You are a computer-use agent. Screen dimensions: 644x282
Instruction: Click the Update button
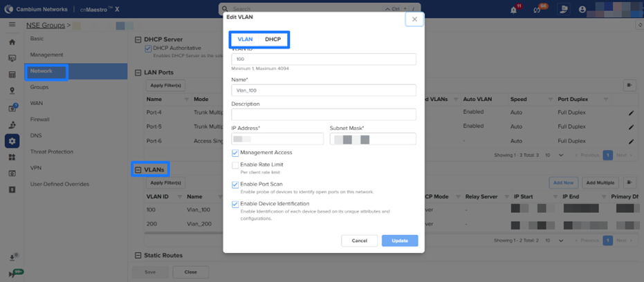[400, 241]
